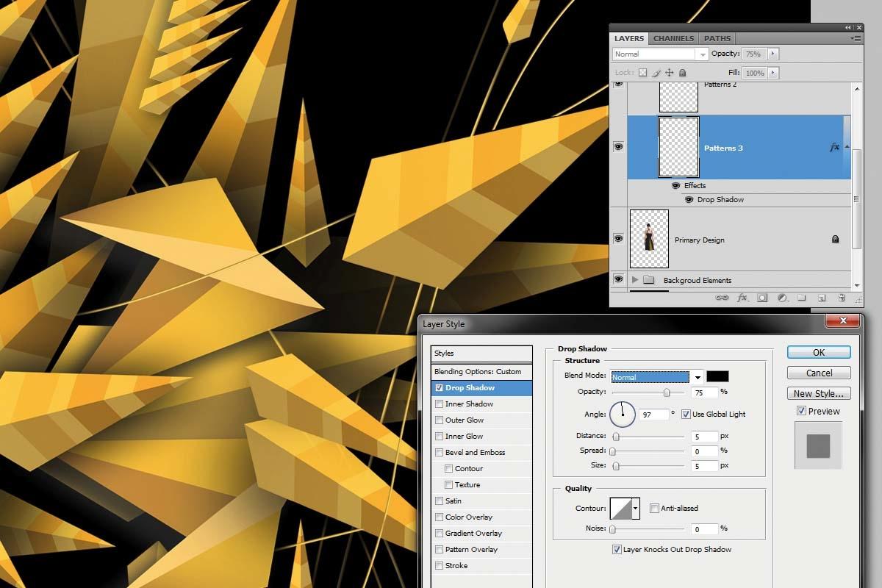Screen dimensions: 882x588
Task: Click the Angle dial
Action: coord(622,415)
